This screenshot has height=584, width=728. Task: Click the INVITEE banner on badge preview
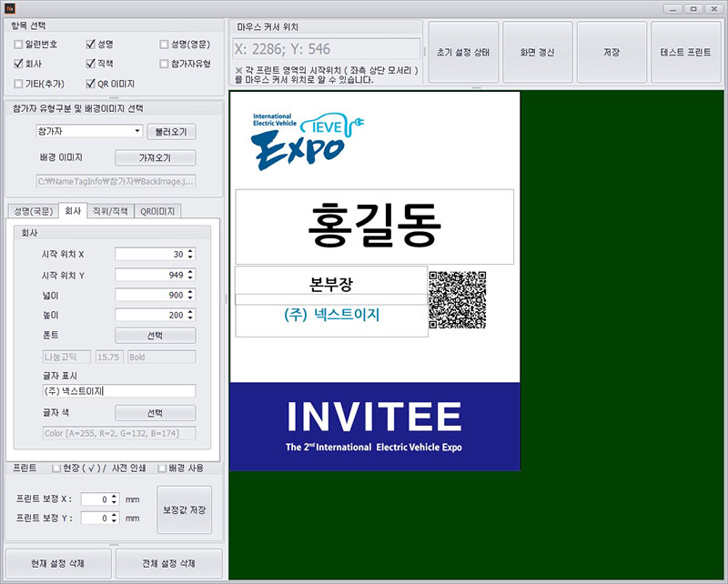pos(375,426)
